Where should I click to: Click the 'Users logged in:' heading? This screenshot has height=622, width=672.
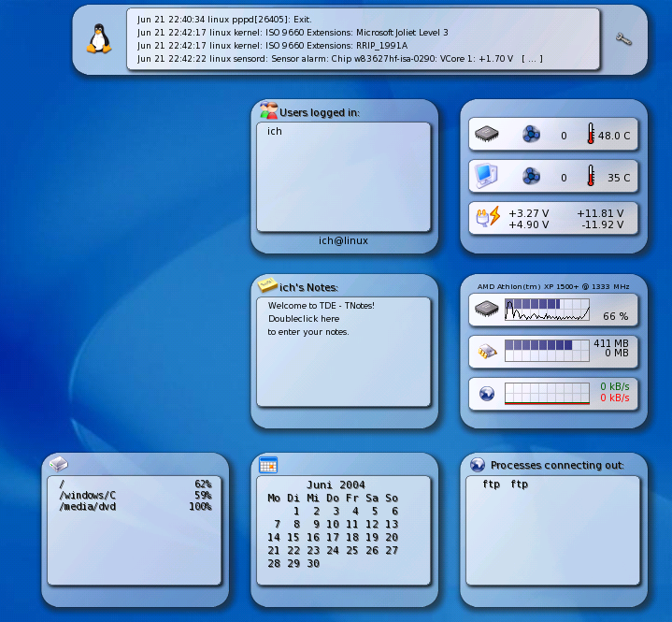tap(320, 113)
